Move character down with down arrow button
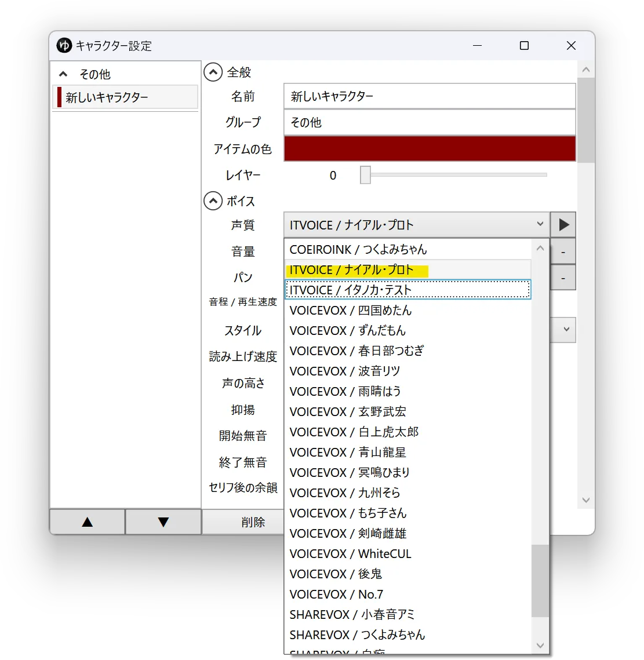Image resolution: width=644 pixels, height=660 pixels. coord(163,522)
